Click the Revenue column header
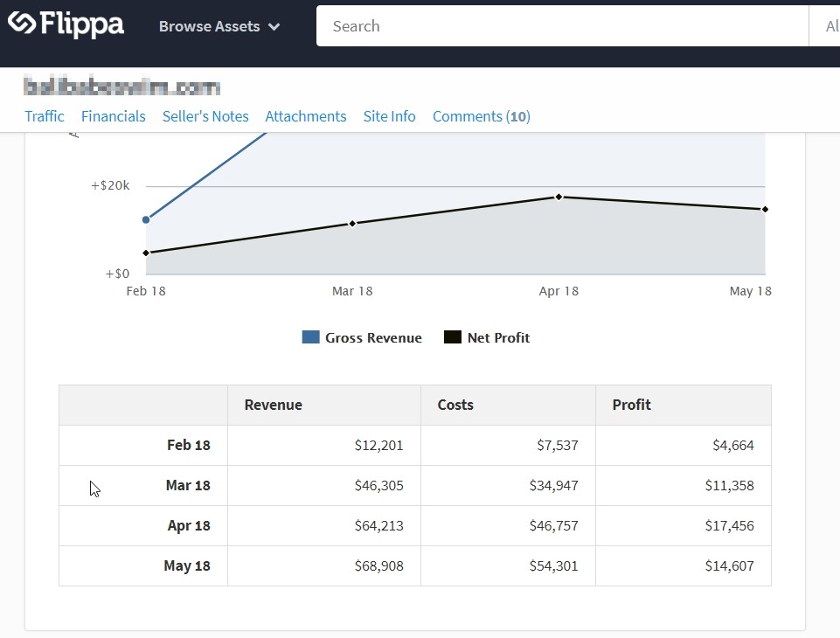The height and width of the screenshot is (638, 840). (274, 405)
